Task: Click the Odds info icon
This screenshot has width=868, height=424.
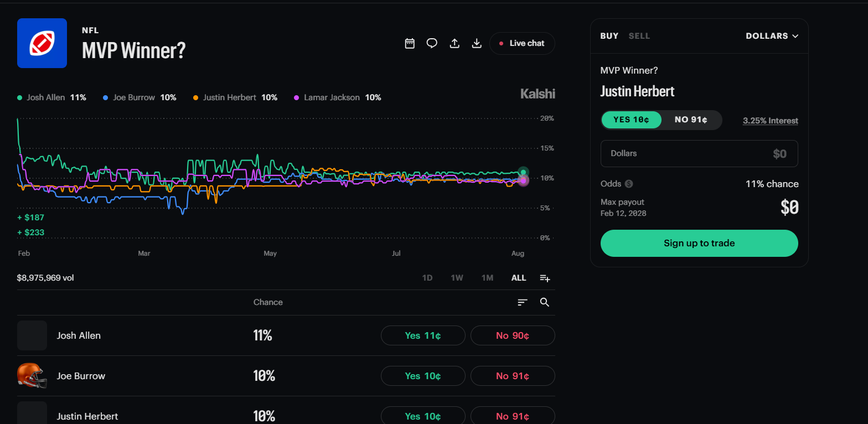Action: 628,184
